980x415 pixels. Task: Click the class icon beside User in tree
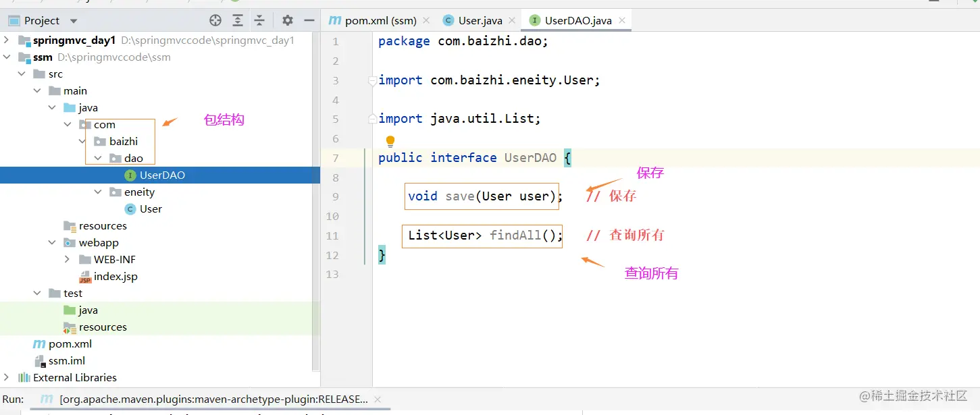130,209
